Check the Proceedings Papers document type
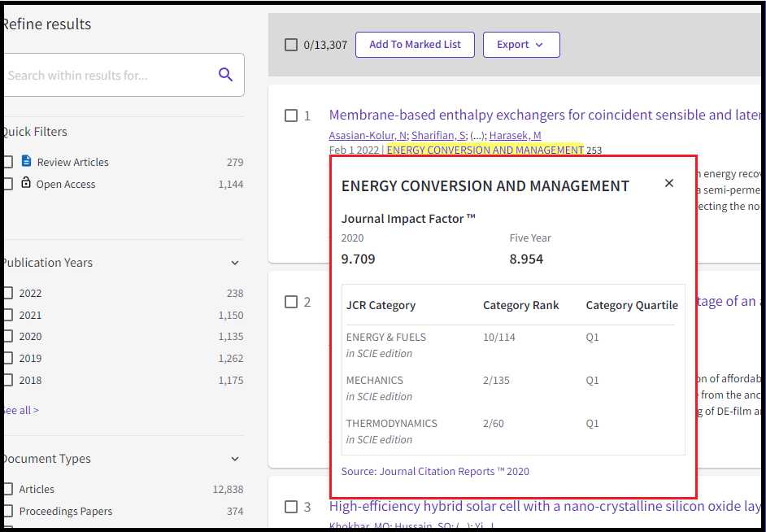Image resolution: width=766 pixels, height=532 pixels. pyautogui.click(x=8, y=511)
